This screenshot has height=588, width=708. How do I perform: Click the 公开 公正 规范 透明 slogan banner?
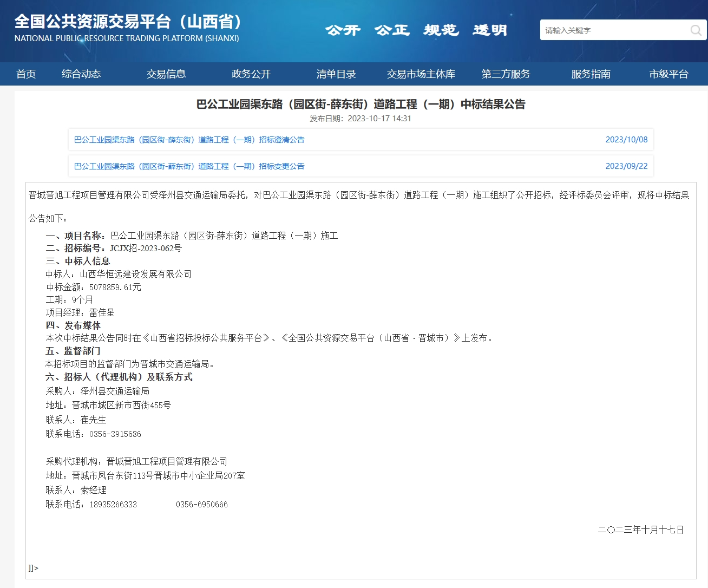point(416,30)
